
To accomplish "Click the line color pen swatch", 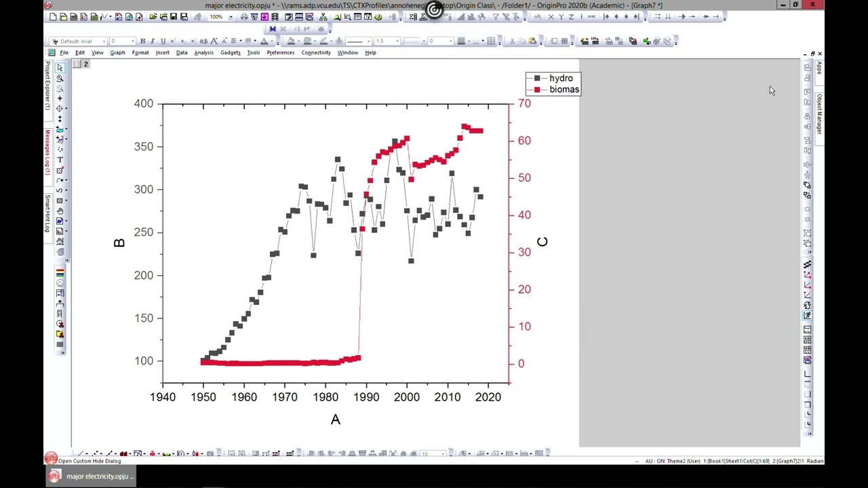I will [323, 41].
